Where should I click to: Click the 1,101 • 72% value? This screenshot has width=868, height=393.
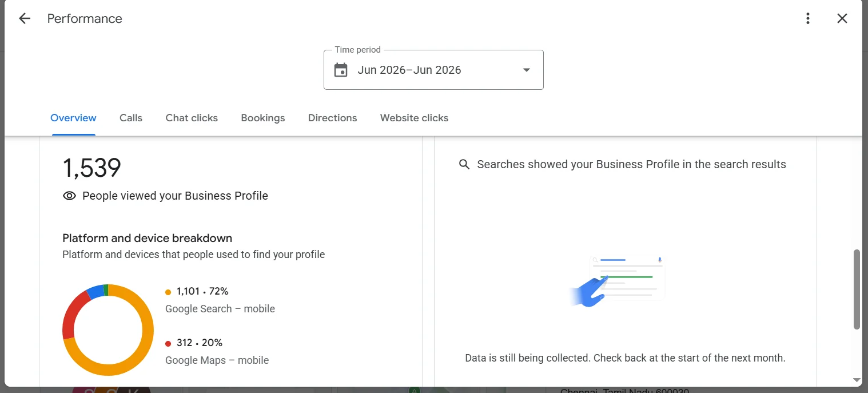coord(202,291)
